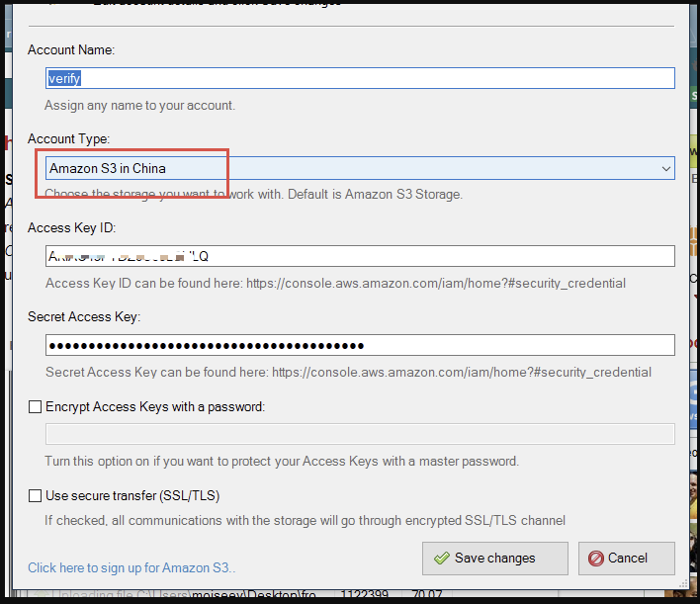Click the 'Access Key ID:' label

coord(72,227)
